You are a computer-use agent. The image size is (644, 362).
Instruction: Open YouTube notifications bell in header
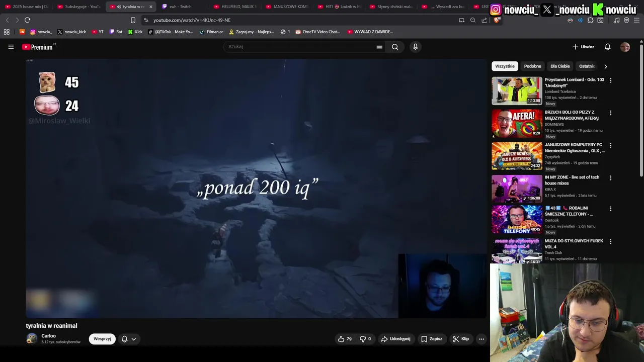(607, 47)
